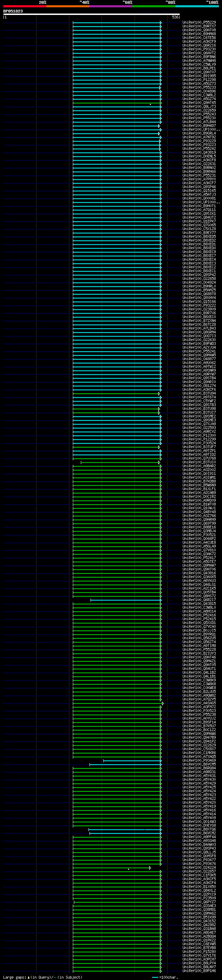Open hit label UniRef100_P12300
Screen dimensions: 222x980
click(199, 435)
